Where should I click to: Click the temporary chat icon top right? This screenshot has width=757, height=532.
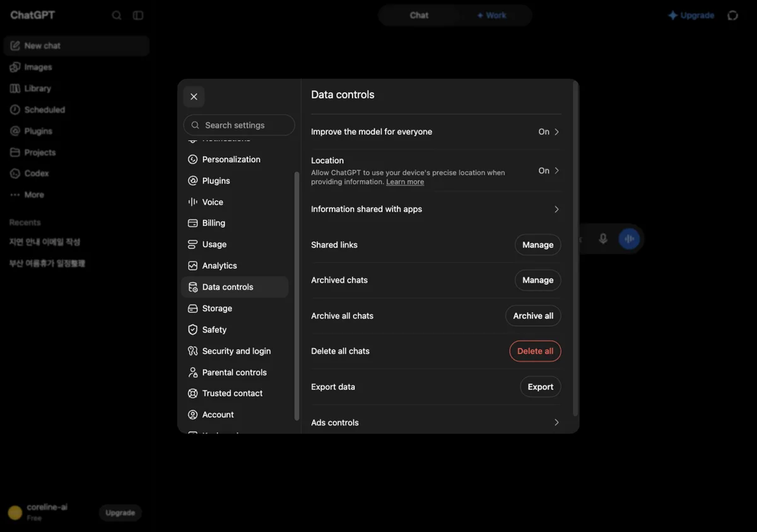pos(733,15)
